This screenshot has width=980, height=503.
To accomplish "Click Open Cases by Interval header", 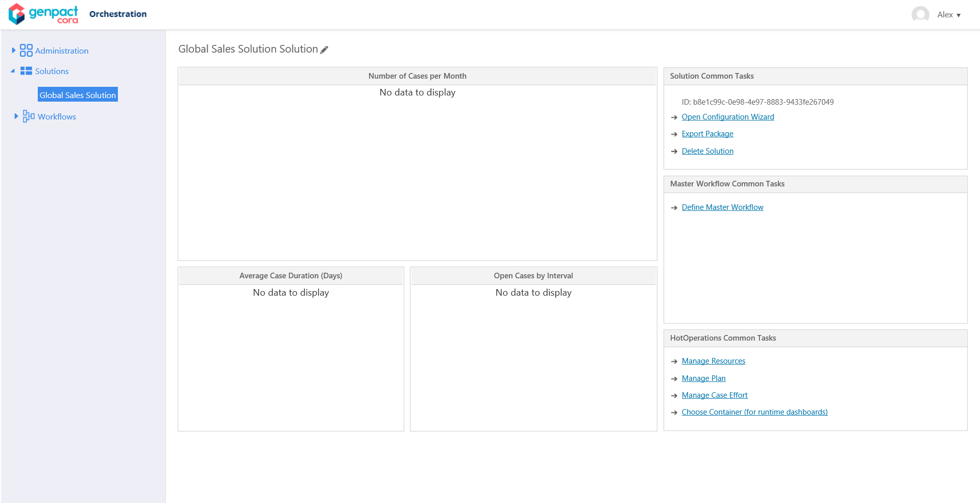I will (x=533, y=276).
